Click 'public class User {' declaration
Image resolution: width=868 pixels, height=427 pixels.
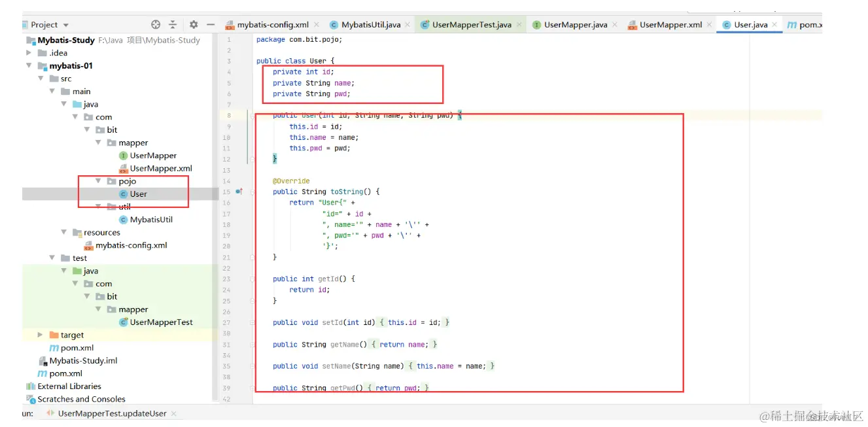pos(295,61)
